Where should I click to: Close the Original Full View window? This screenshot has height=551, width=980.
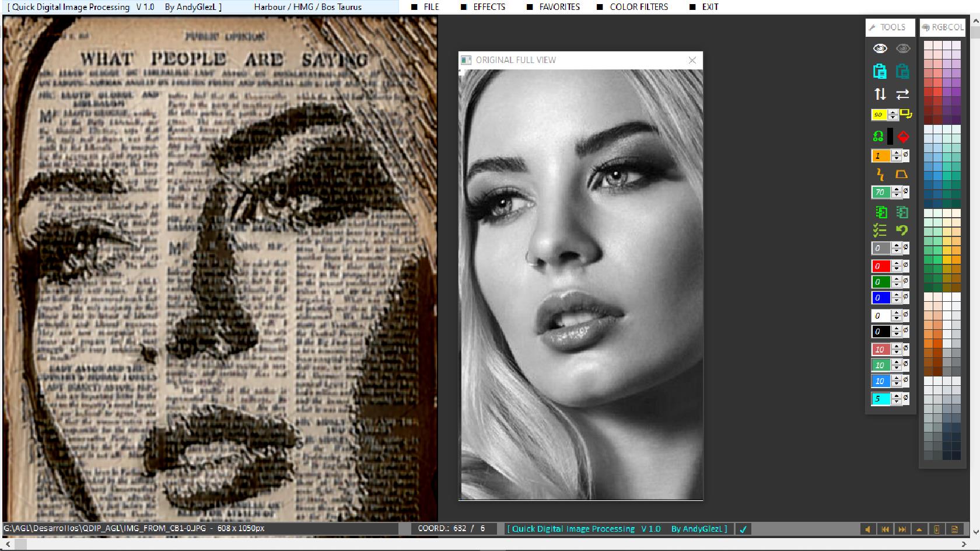point(692,60)
